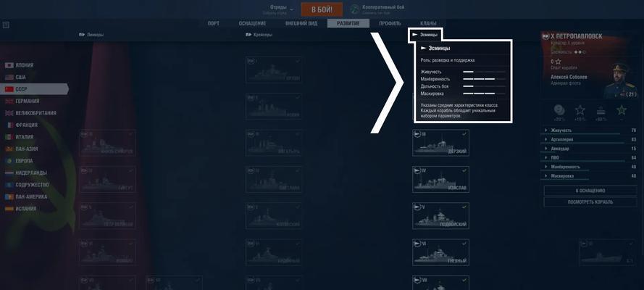This screenshot has width=644, height=290.
Task: Switch to the ПОРТ tab
Action: (x=213, y=23)
